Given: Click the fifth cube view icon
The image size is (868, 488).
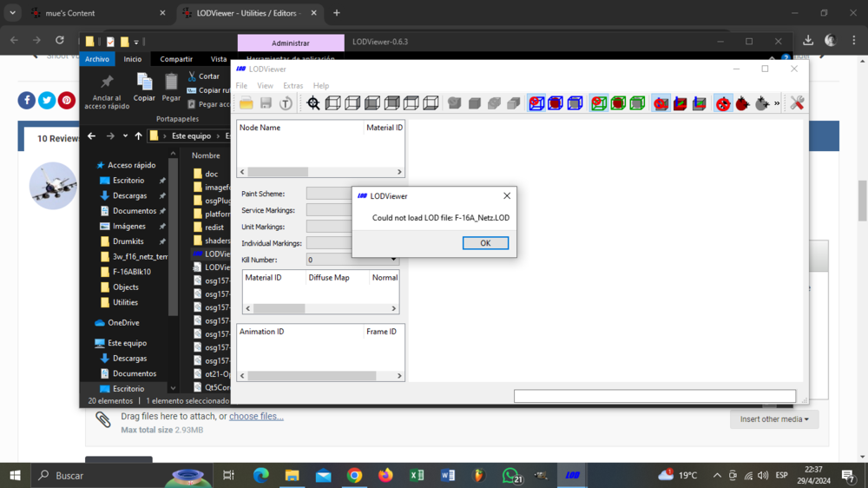Looking at the screenshot, I should 411,103.
